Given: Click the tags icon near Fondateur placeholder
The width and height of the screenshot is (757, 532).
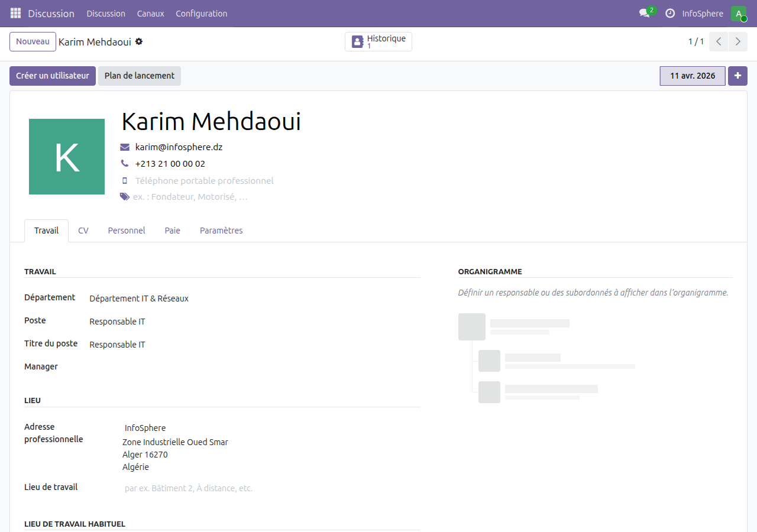Looking at the screenshot, I should tap(124, 197).
